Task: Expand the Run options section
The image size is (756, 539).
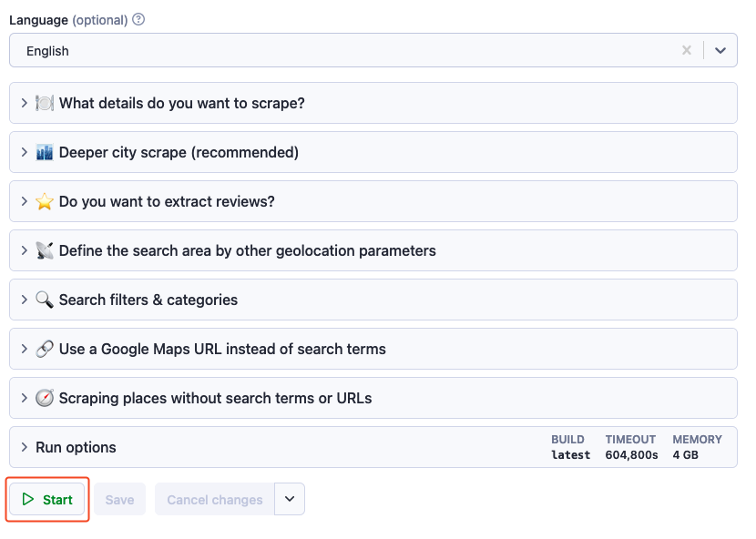Action: (x=76, y=447)
